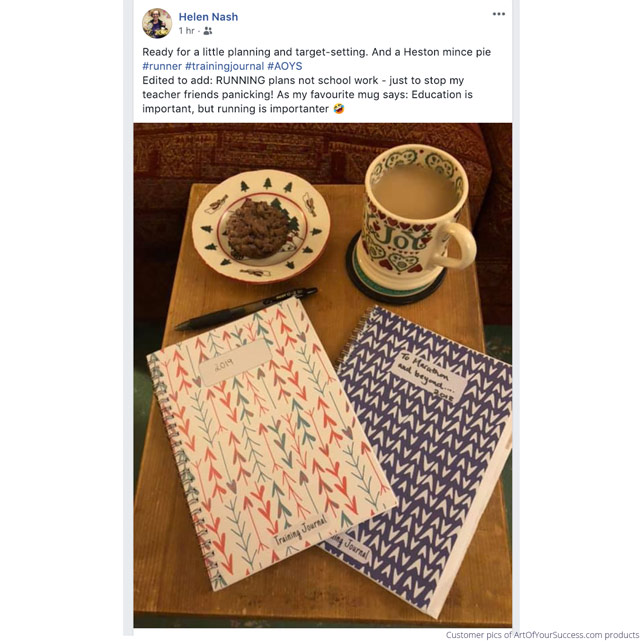This screenshot has height=642, width=642.
Task: Click the 'Training Journal' text on the pink journal
Action: pos(301,529)
